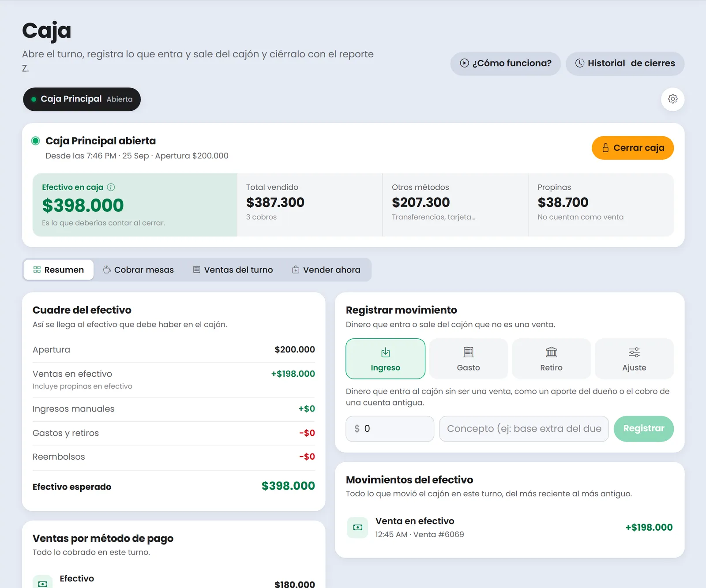Click the Propinas $38.700 amount
Viewport: 706px width, 588px height.
[x=563, y=202]
